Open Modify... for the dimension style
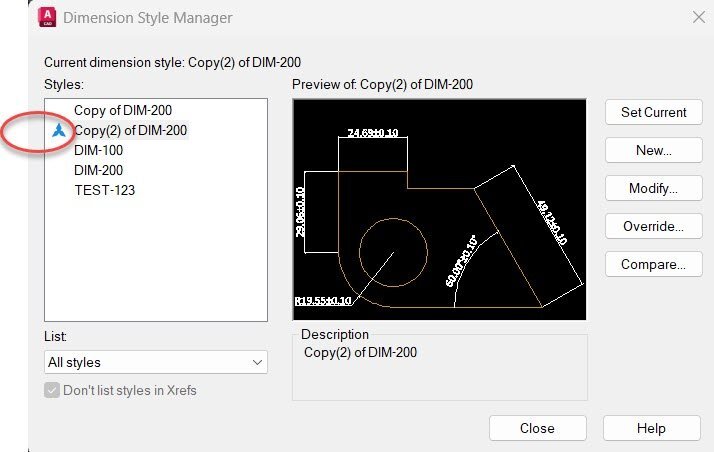714x452 pixels. coord(653,188)
